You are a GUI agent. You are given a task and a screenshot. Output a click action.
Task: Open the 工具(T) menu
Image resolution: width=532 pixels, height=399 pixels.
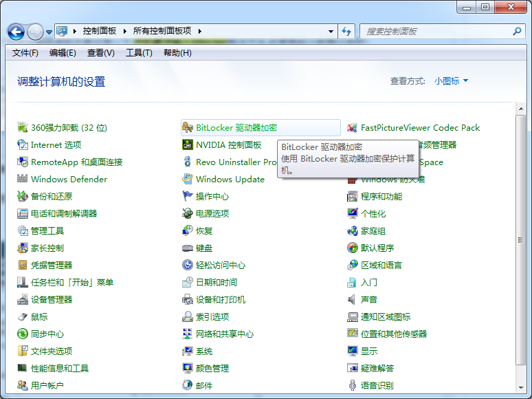pyautogui.click(x=138, y=53)
